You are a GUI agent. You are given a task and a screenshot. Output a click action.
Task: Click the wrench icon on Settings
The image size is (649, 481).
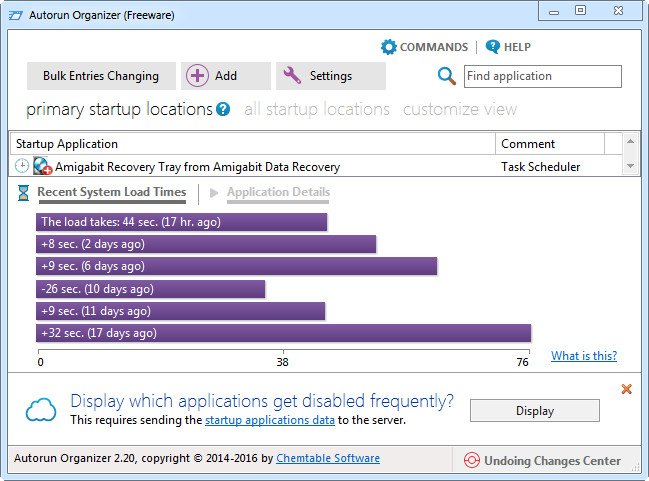coord(293,76)
